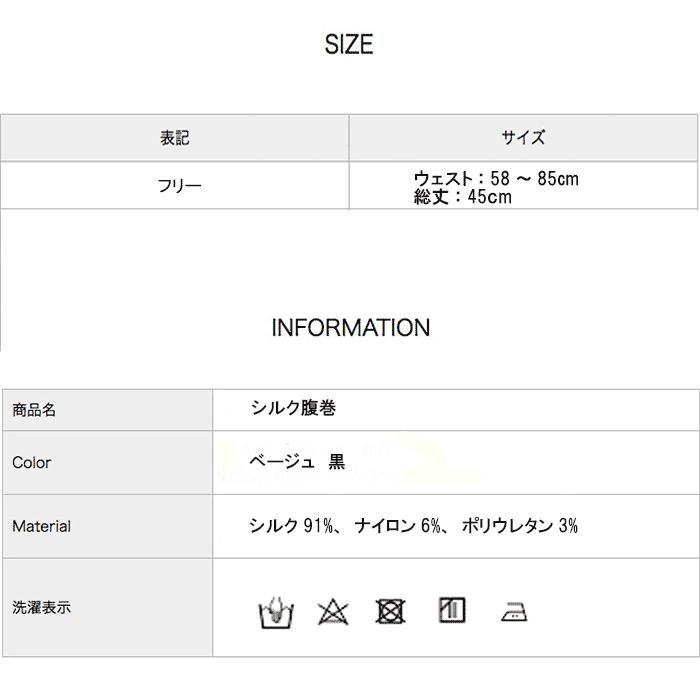Click the do-not-bleach triangle symbol

(x=333, y=612)
